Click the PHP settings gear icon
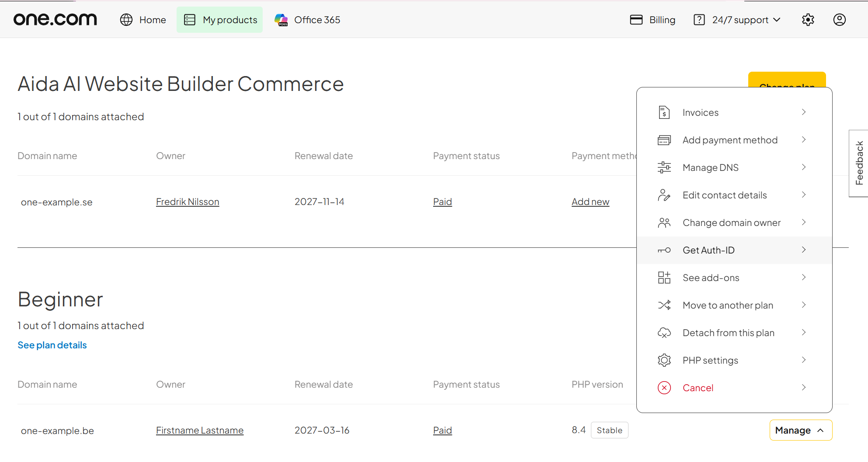Viewport: 868px width, 462px height. pos(664,360)
